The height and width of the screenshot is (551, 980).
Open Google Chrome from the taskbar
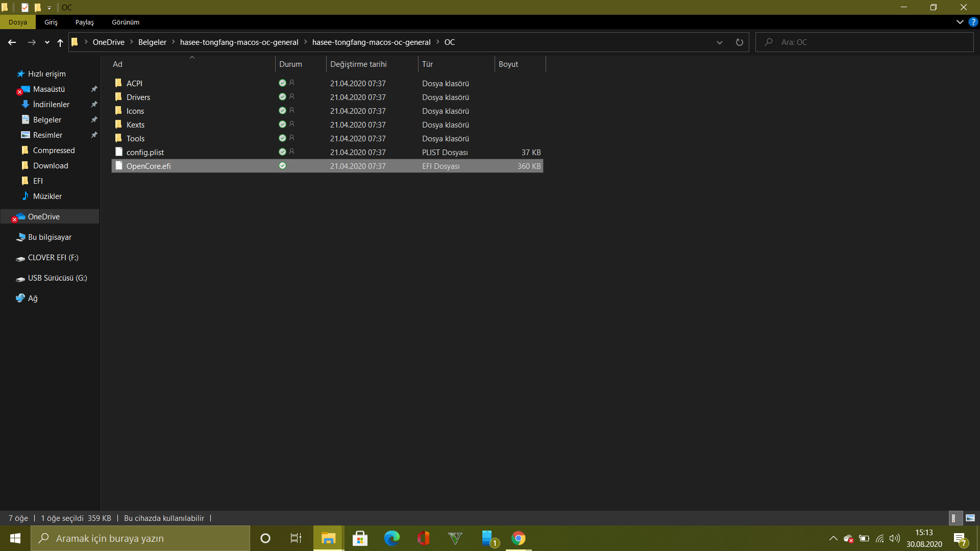tap(518, 538)
